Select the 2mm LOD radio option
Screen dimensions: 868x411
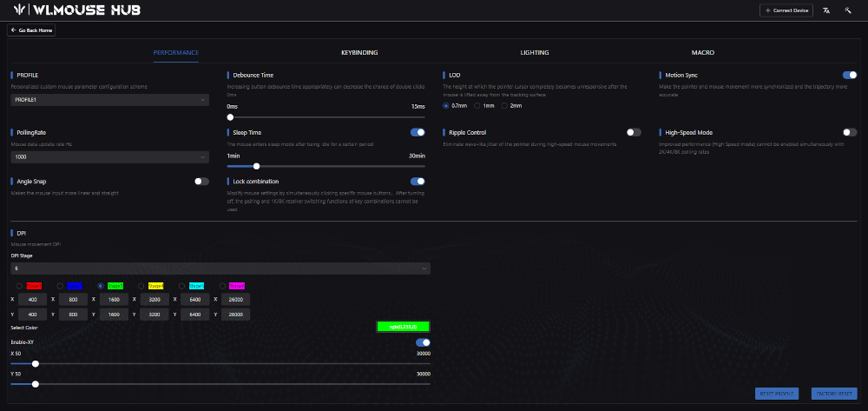[506, 105]
